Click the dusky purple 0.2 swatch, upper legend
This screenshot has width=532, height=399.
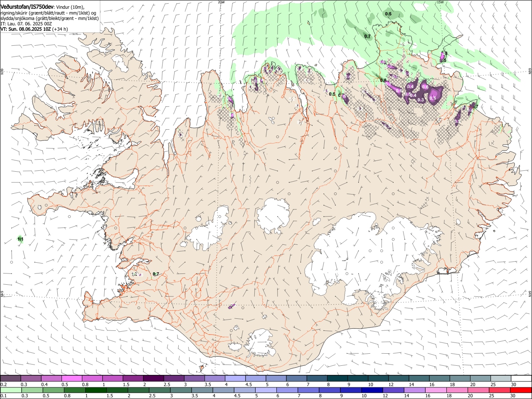(10, 379)
